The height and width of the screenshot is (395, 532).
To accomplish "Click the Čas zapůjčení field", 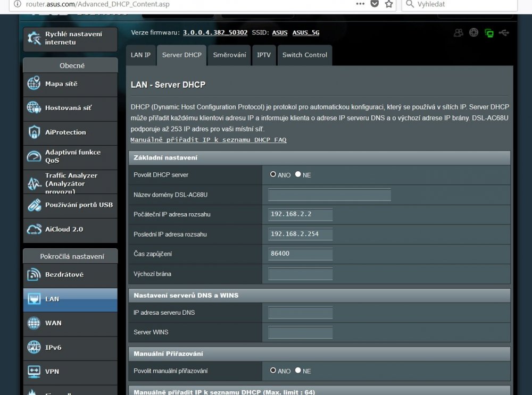I will click(300, 254).
